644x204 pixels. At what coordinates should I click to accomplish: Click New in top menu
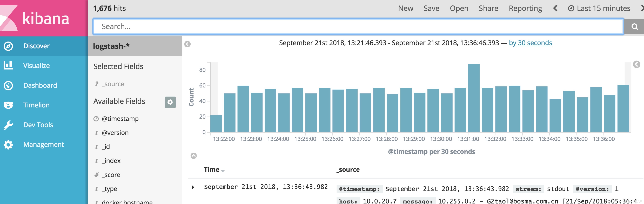coord(405,9)
